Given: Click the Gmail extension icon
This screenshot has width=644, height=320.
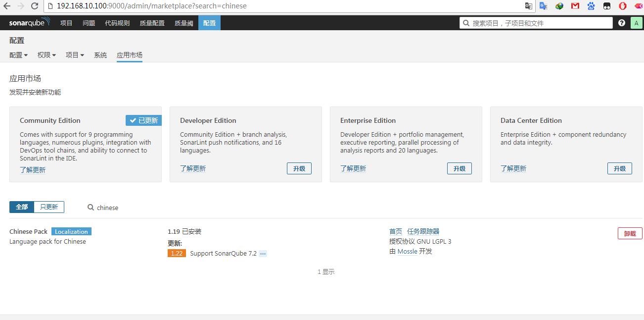Looking at the screenshot, I should pyautogui.click(x=575, y=6).
